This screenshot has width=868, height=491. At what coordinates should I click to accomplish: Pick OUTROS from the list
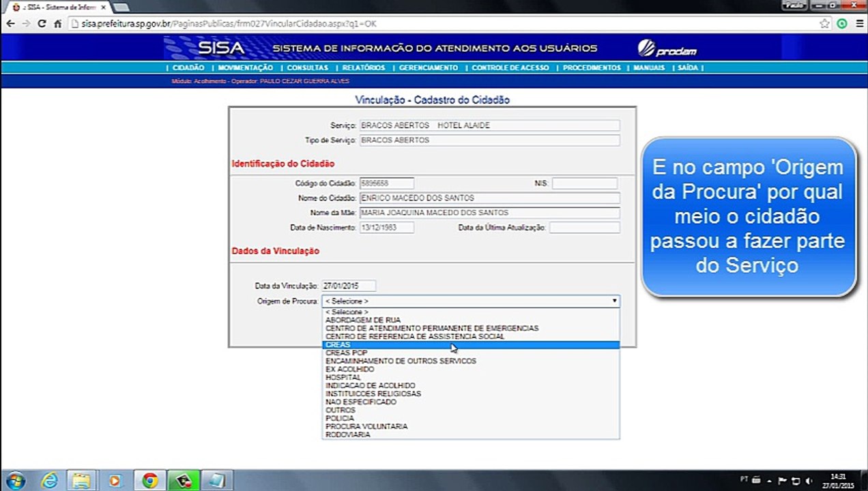tap(471, 411)
